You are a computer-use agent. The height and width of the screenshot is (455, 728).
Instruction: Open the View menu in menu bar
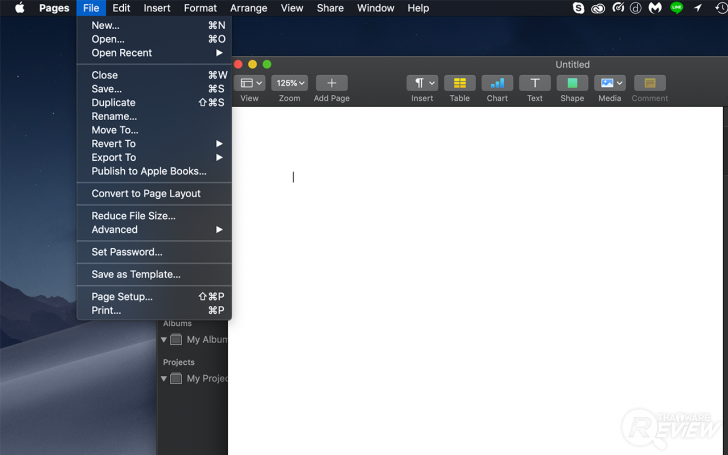click(292, 8)
